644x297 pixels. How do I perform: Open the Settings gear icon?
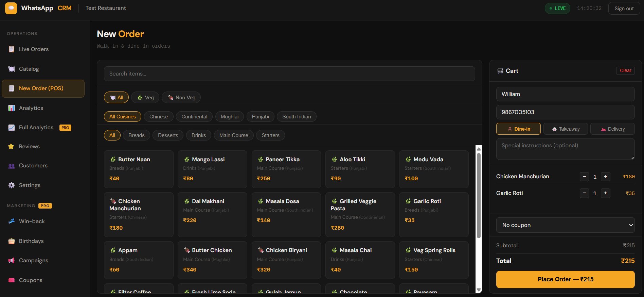coord(12,185)
